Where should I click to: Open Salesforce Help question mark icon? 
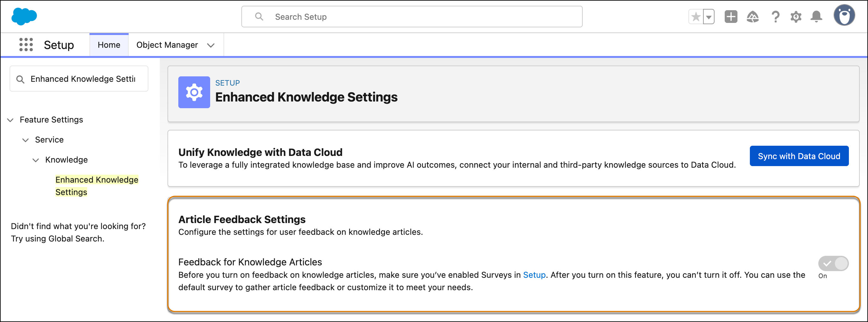pos(775,17)
